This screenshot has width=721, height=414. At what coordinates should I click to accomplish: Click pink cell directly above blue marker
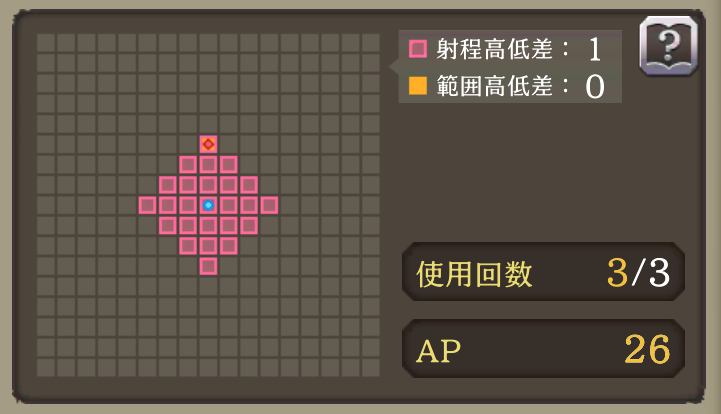pos(208,185)
